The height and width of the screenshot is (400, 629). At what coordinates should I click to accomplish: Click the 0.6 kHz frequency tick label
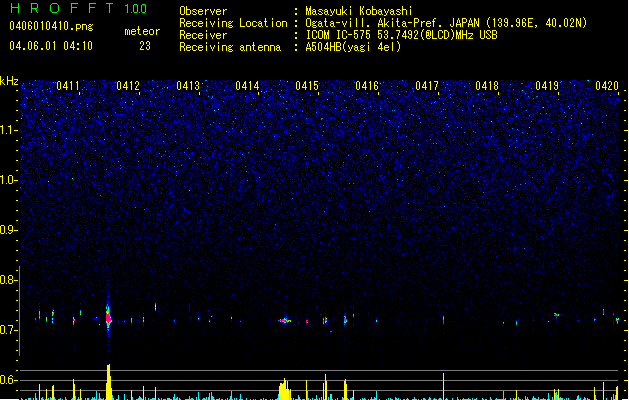click(x=8, y=380)
